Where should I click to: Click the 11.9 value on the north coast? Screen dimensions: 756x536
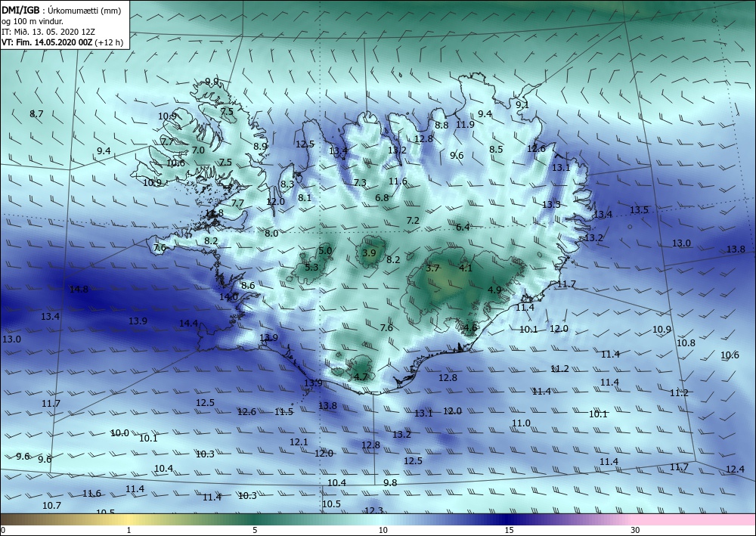[465, 124]
